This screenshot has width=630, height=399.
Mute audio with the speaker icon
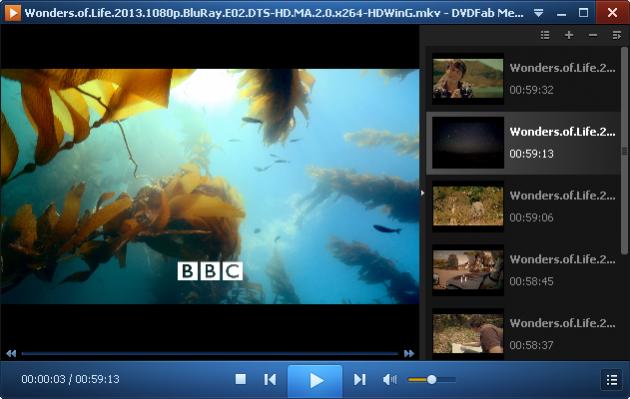(x=389, y=379)
